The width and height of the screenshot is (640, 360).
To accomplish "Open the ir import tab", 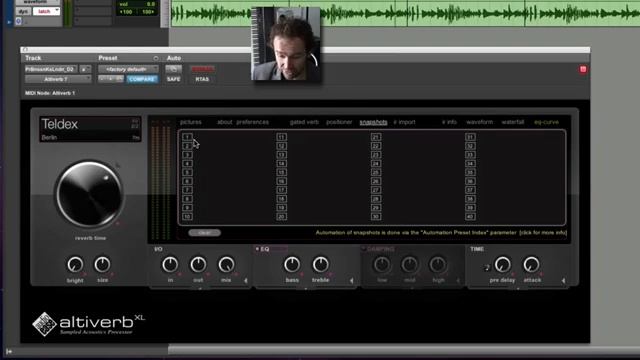I will coord(404,122).
